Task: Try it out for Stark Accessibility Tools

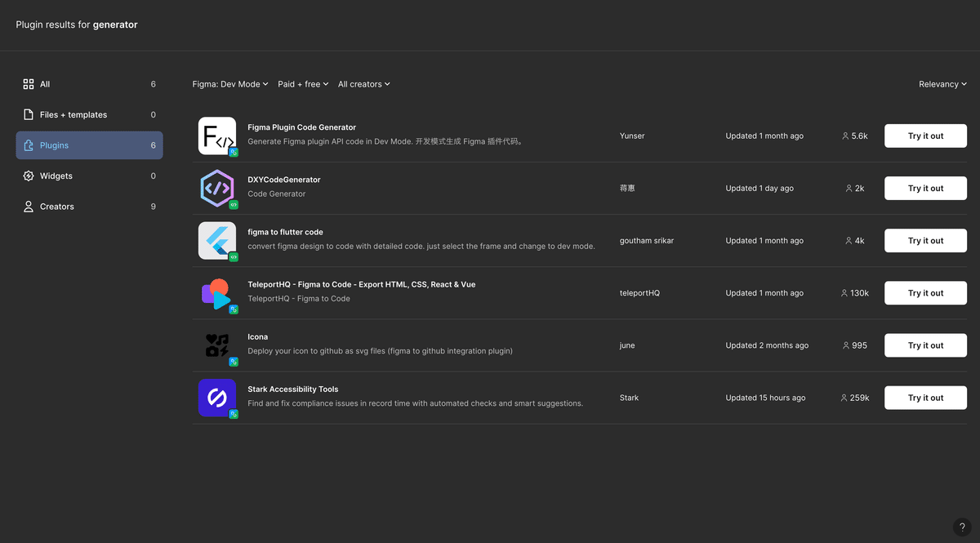Action: pos(925,398)
